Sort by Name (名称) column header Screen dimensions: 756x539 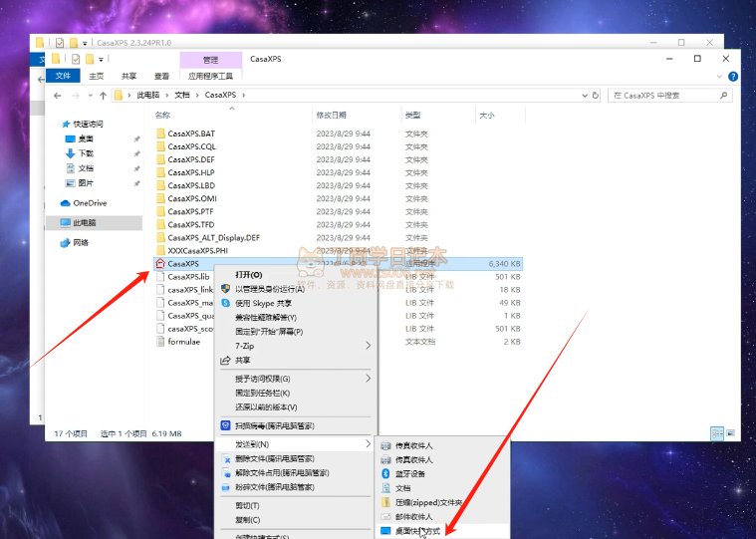click(x=162, y=116)
